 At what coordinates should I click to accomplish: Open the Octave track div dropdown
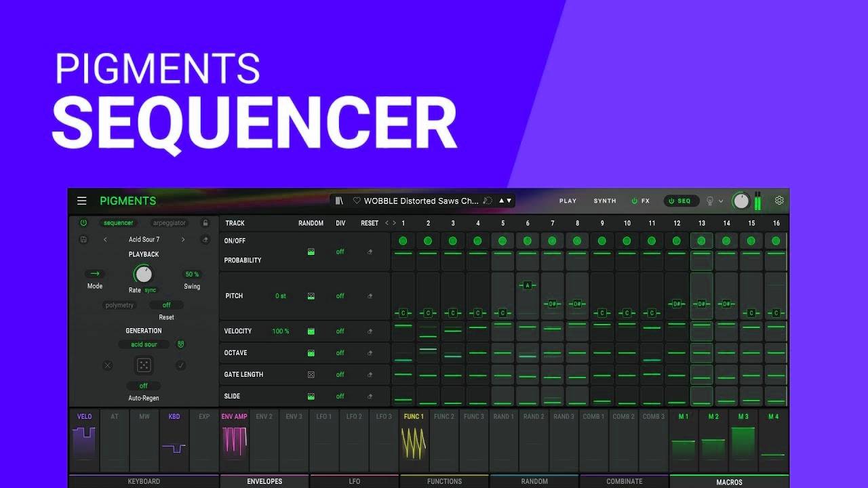340,353
